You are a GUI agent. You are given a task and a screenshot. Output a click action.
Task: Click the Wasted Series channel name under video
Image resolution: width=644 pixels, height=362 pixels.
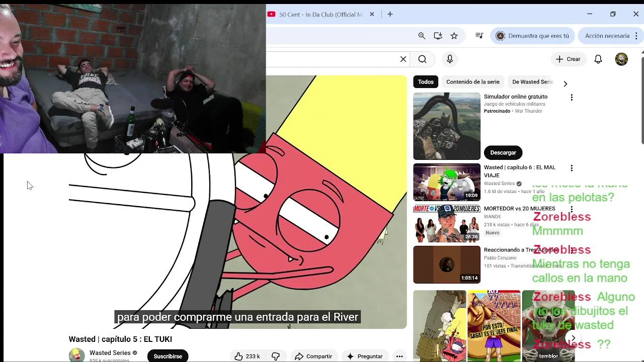tap(110, 353)
